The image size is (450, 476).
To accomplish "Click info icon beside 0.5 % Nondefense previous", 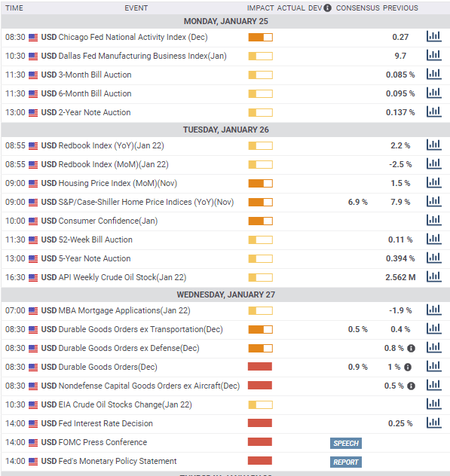I will 411,386.
